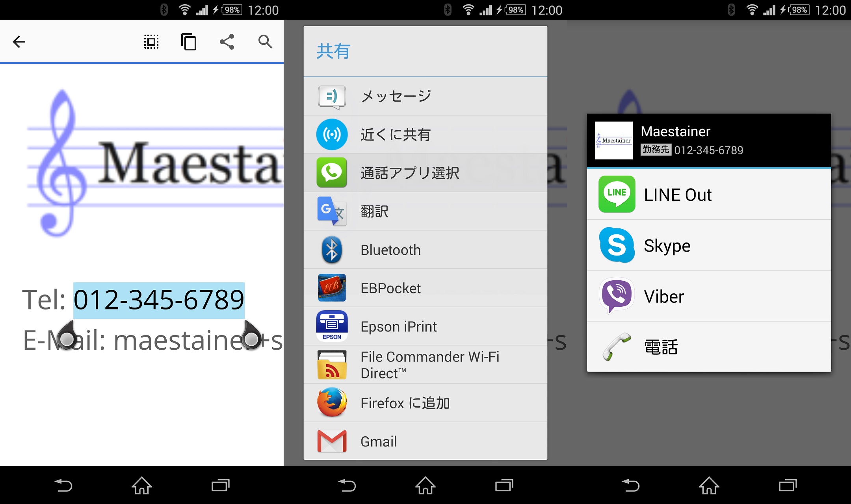Choose Skype as the call app
851x504 pixels.
coord(616,245)
